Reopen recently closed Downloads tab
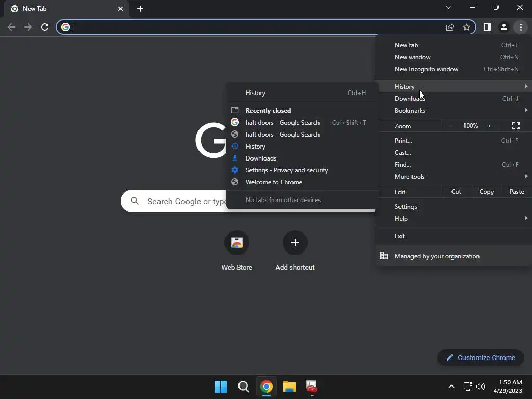 [302, 158]
